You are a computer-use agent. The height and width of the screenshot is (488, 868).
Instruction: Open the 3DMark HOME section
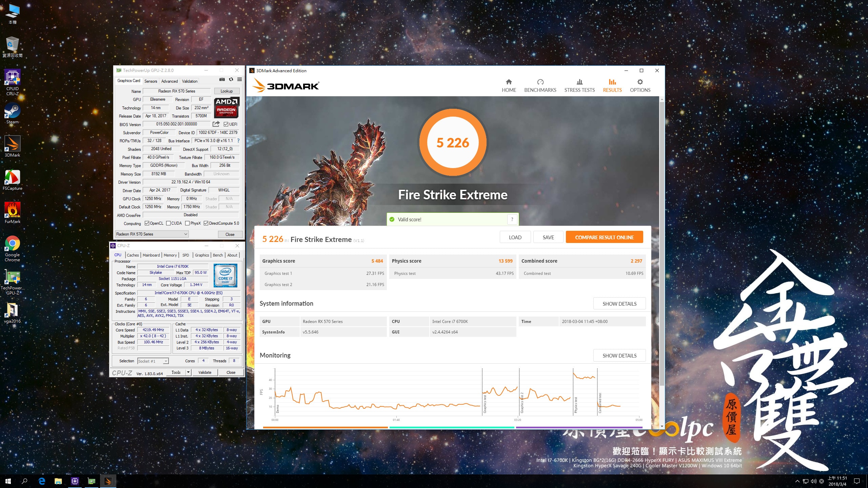(x=509, y=85)
